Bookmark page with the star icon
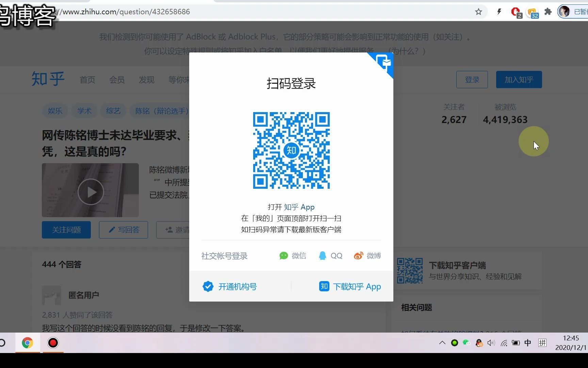Image resolution: width=588 pixels, height=368 pixels. (x=478, y=12)
